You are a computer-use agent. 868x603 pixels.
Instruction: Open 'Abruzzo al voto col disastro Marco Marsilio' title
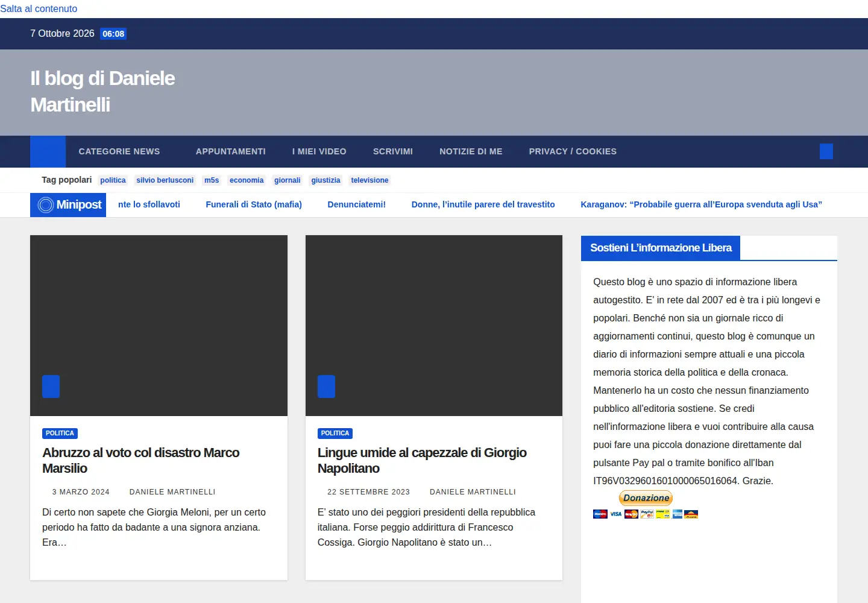[141, 460]
